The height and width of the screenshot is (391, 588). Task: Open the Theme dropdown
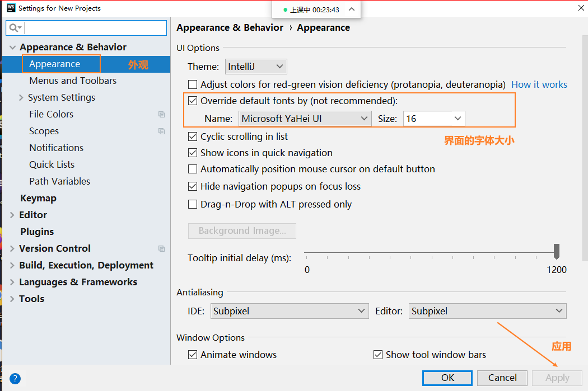click(256, 67)
